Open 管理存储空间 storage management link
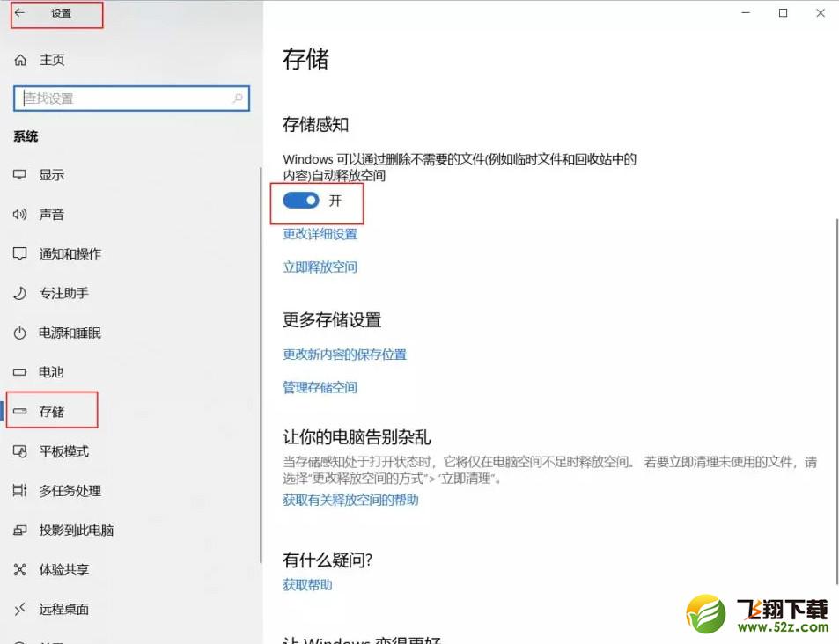The image size is (839, 644). point(320,387)
